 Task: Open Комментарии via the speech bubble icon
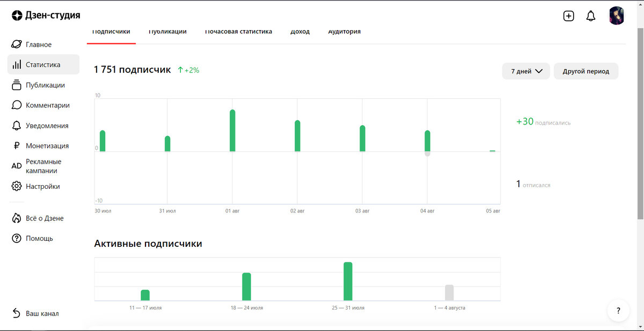(x=16, y=105)
